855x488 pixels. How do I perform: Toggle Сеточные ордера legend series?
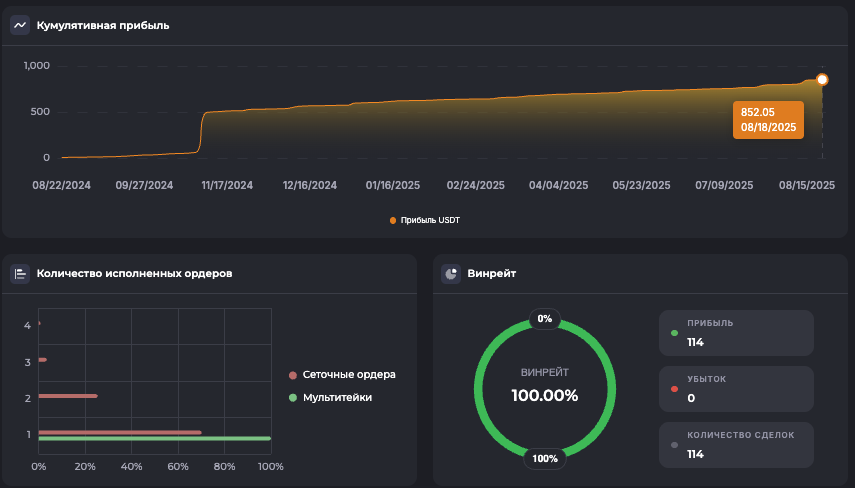coord(342,375)
